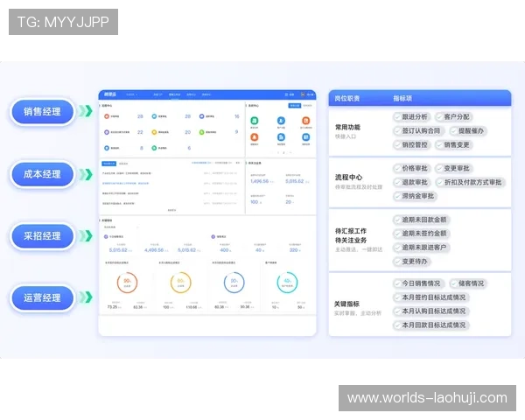The image size is (525, 420).
Task: Click the teal 40% progress ring
Action: click(287, 283)
